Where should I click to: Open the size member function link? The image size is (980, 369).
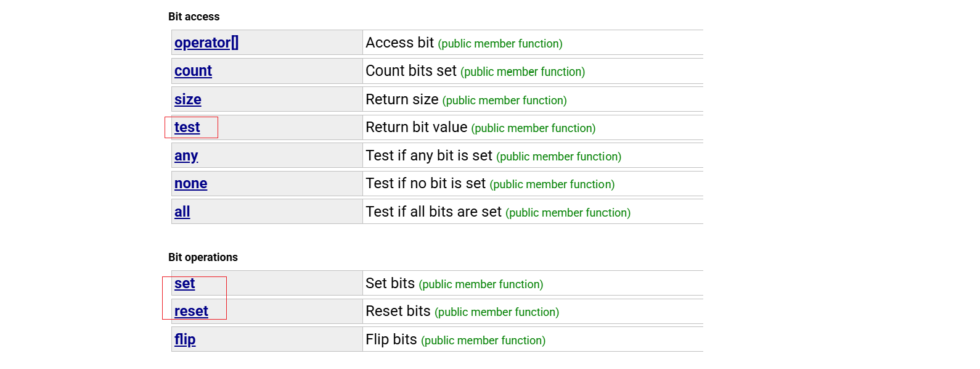(187, 99)
